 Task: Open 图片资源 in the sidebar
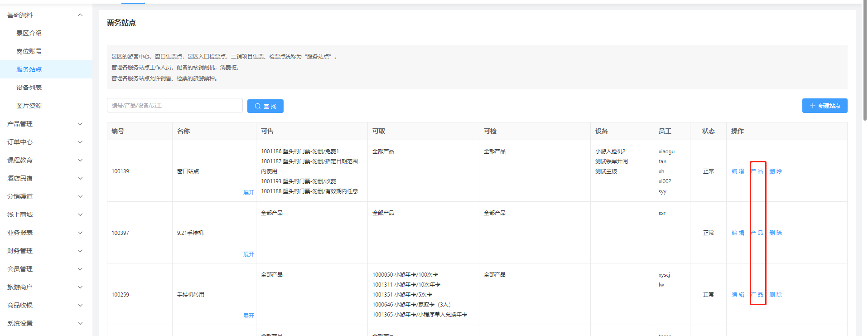pos(29,106)
